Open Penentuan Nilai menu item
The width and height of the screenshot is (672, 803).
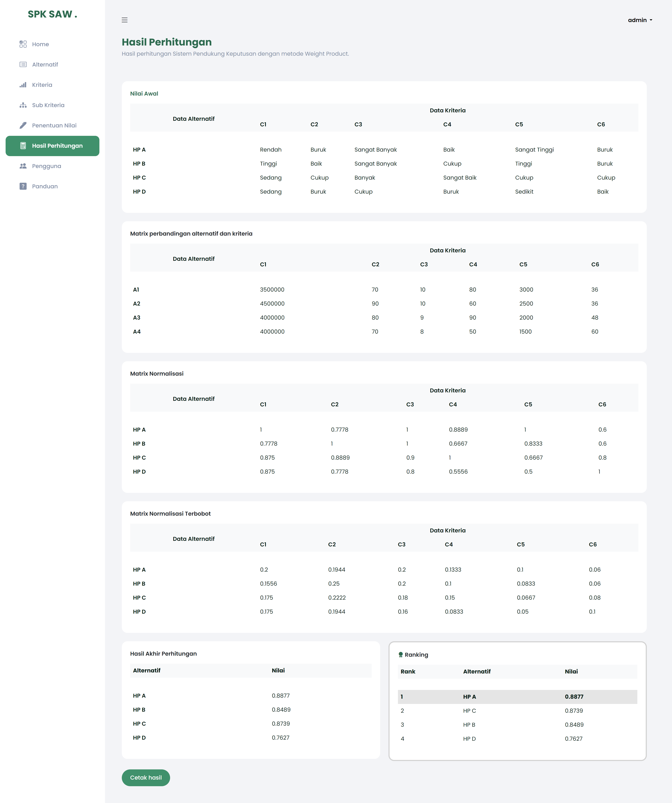[x=52, y=125]
